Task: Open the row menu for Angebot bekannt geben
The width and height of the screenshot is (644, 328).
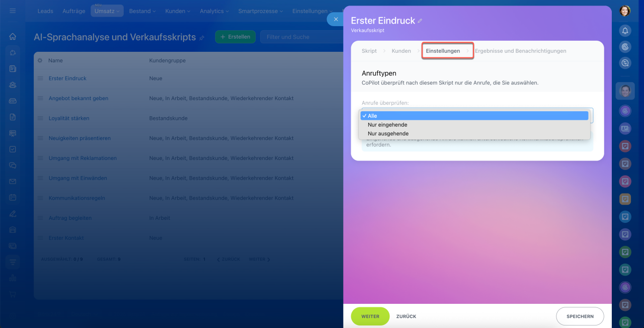Action: pos(40,99)
